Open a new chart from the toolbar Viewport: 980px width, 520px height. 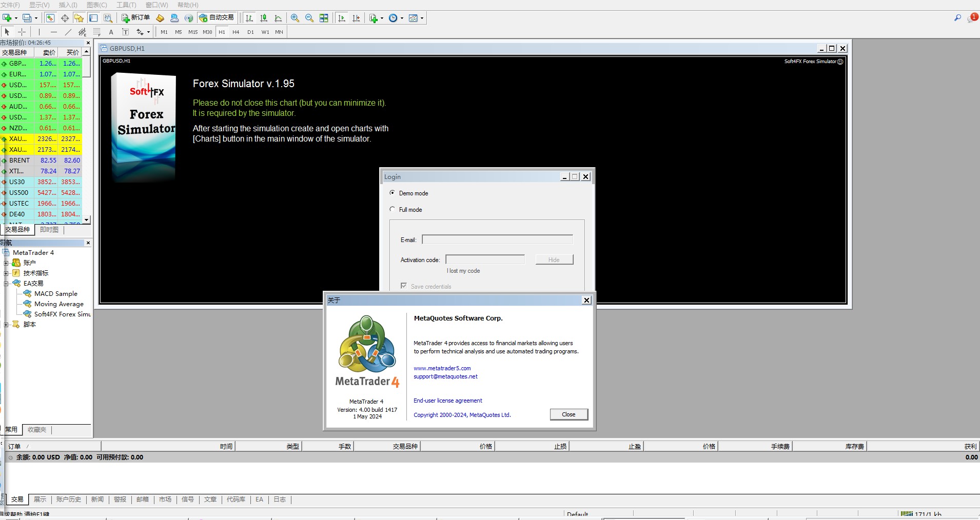coord(7,18)
